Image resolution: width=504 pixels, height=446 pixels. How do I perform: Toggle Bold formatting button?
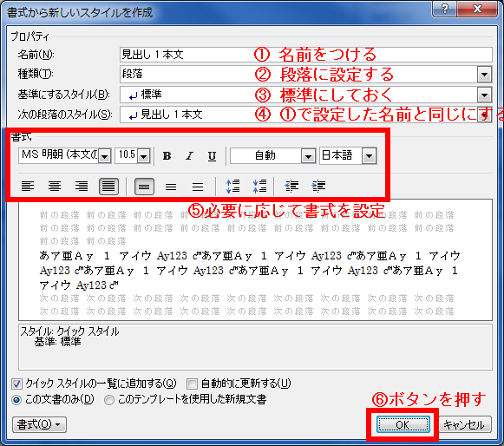tap(167, 156)
